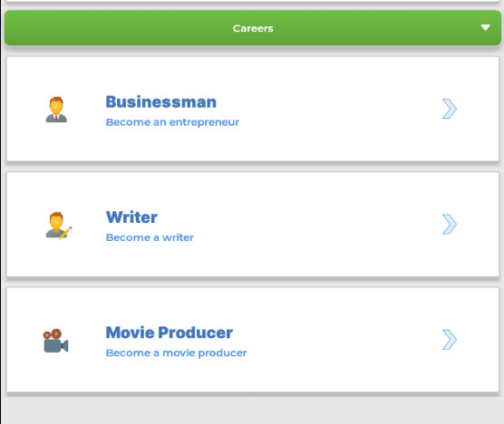Select the Movie Producer career title

coord(170,332)
